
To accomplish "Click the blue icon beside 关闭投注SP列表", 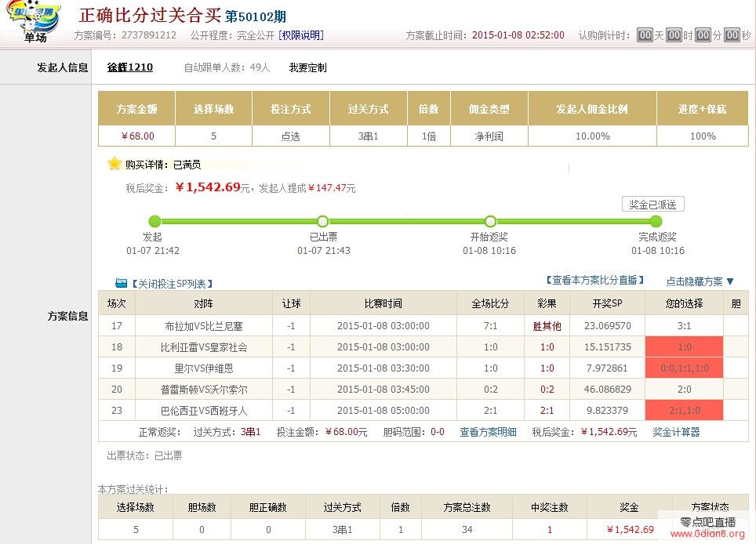I will pos(121,283).
